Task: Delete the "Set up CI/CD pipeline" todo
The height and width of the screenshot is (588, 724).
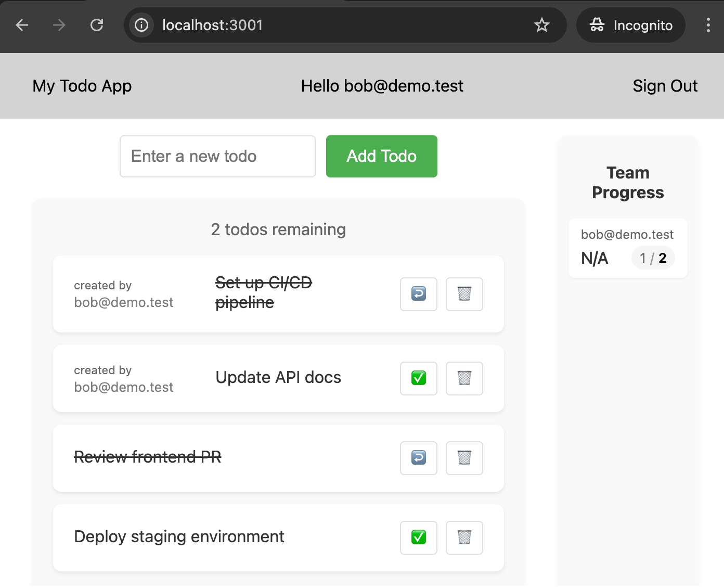Action: 464,294
